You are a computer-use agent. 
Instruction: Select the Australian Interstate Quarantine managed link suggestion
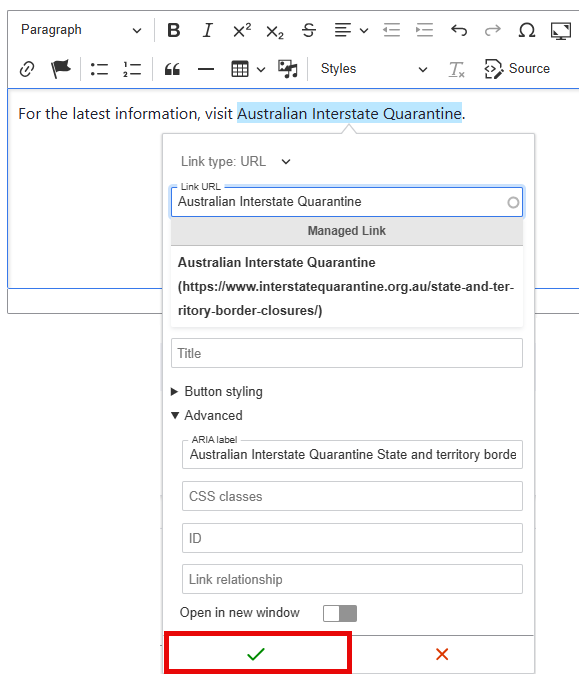click(347, 286)
